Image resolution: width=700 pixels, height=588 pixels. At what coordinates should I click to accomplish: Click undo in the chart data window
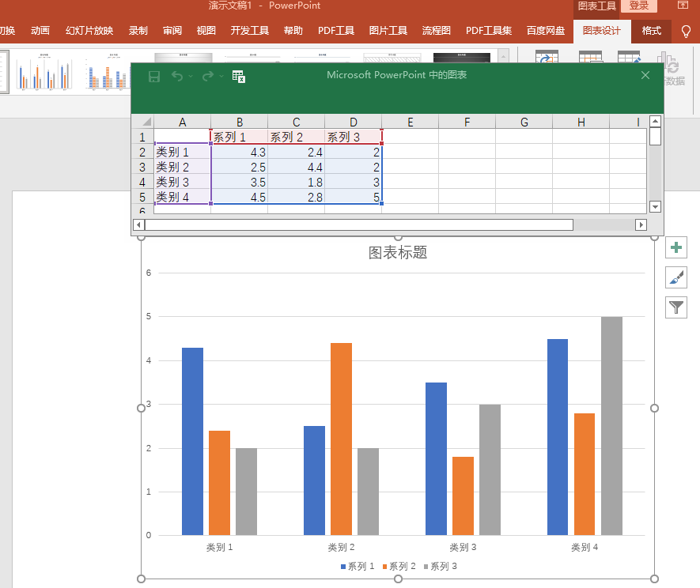[177, 77]
